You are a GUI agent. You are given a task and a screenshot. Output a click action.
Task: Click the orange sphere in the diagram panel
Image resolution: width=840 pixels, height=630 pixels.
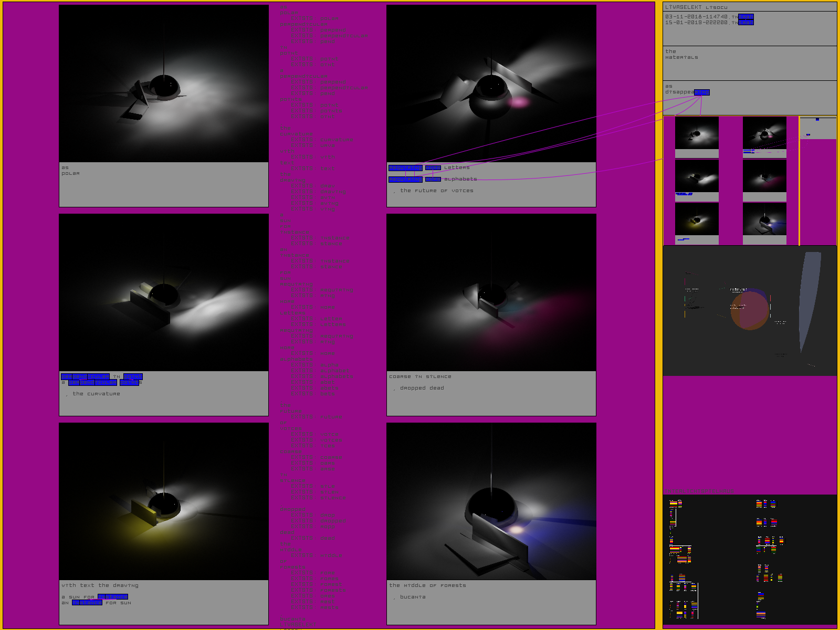click(750, 311)
